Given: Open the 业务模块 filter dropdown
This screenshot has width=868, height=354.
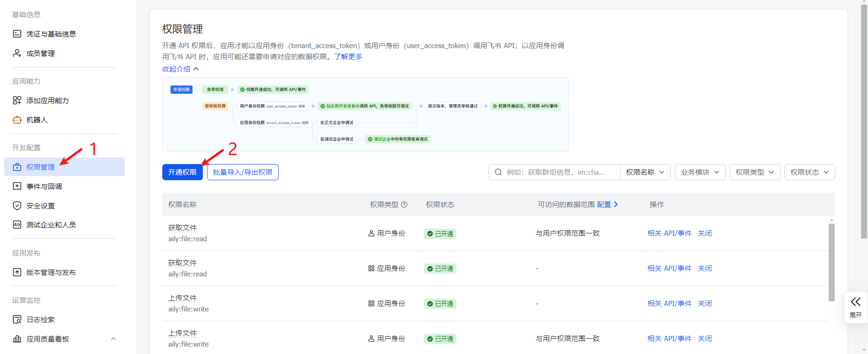Looking at the screenshot, I should click(x=700, y=172).
